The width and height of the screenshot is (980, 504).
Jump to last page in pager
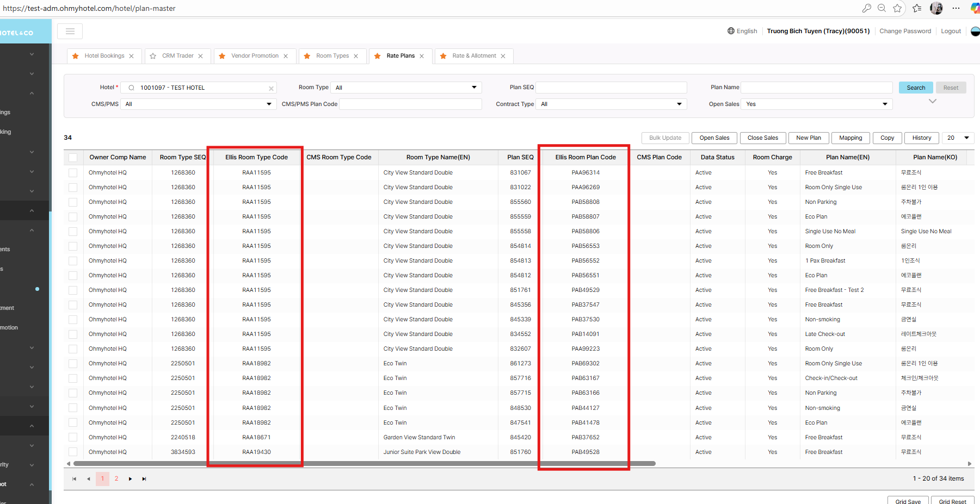point(144,479)
